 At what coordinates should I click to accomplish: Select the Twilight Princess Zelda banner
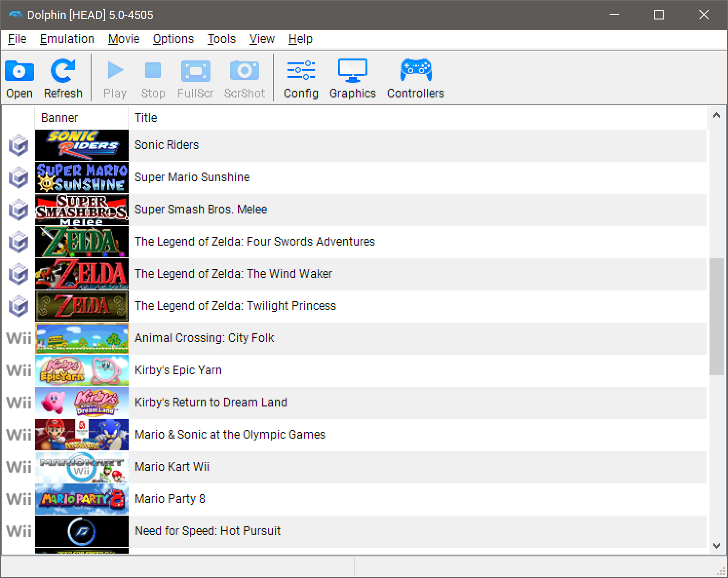tap(82, 306)
